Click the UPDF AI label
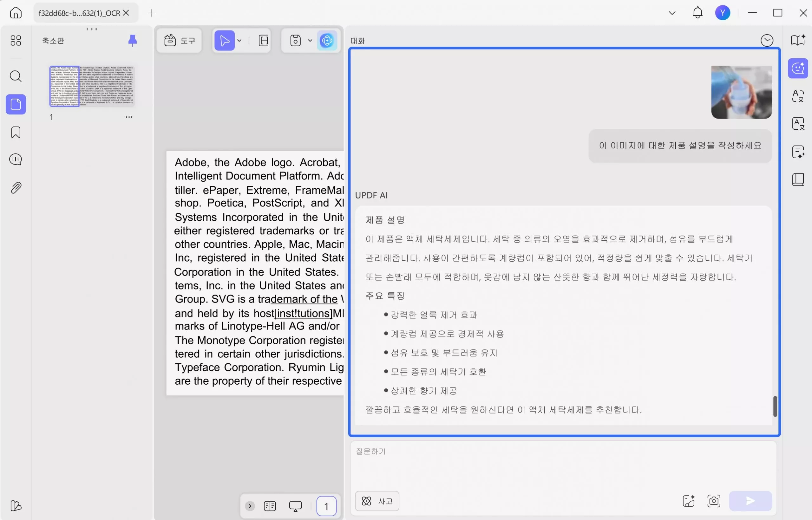Viewport: 812px width, 520px height. [x=371, y=196]
